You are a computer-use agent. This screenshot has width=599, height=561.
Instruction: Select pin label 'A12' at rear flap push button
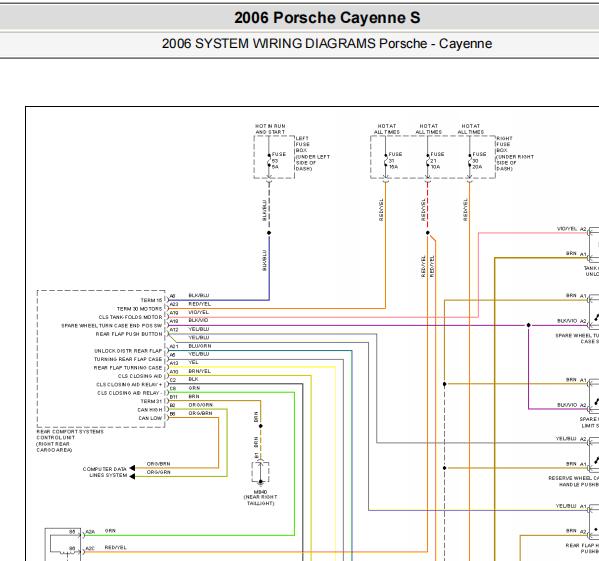pos(174,330)
